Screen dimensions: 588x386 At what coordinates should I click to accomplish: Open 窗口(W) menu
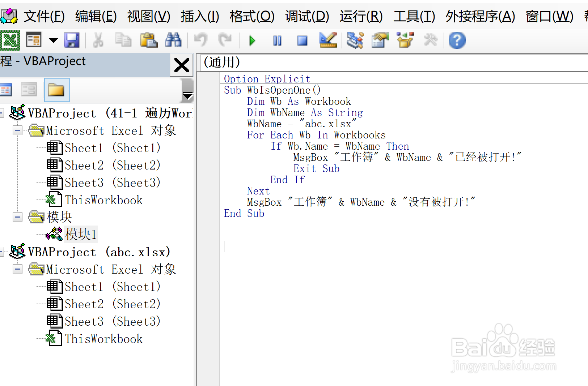coord(549,16)
